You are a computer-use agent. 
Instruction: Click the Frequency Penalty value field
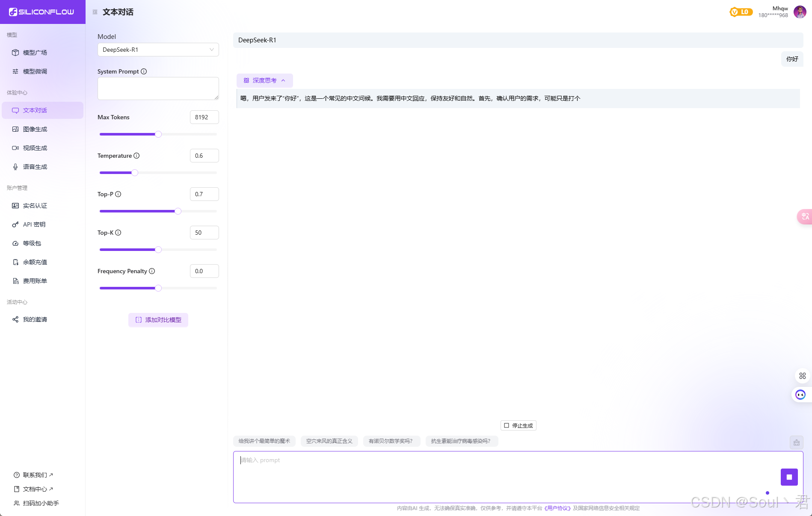pos(204,271)
